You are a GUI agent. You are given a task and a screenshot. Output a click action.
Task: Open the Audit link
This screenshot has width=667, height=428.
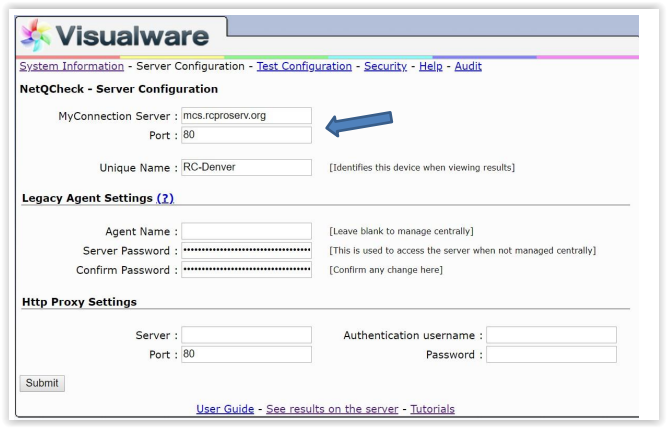click(x=468, y=66)
